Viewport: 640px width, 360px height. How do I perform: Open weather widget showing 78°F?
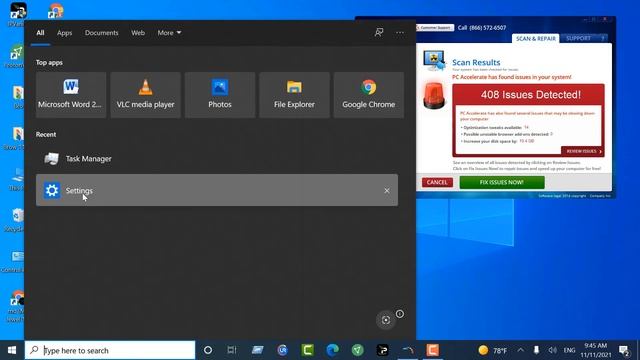[x=493, y=350]
